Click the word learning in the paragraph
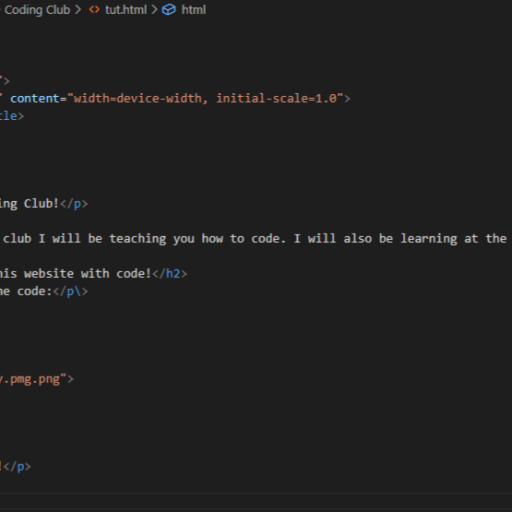512x512 pixels. 429,239
